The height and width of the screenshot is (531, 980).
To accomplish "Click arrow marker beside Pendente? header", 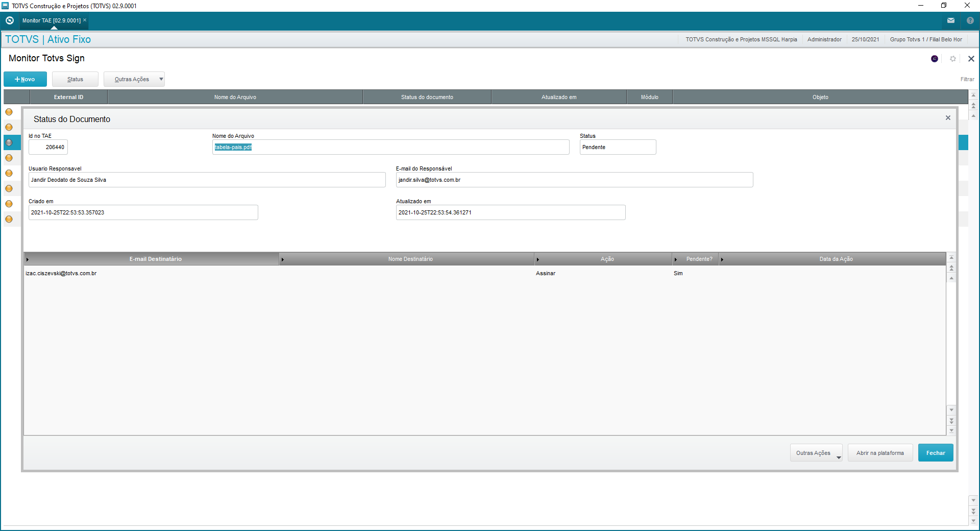I will click(675, 259).
